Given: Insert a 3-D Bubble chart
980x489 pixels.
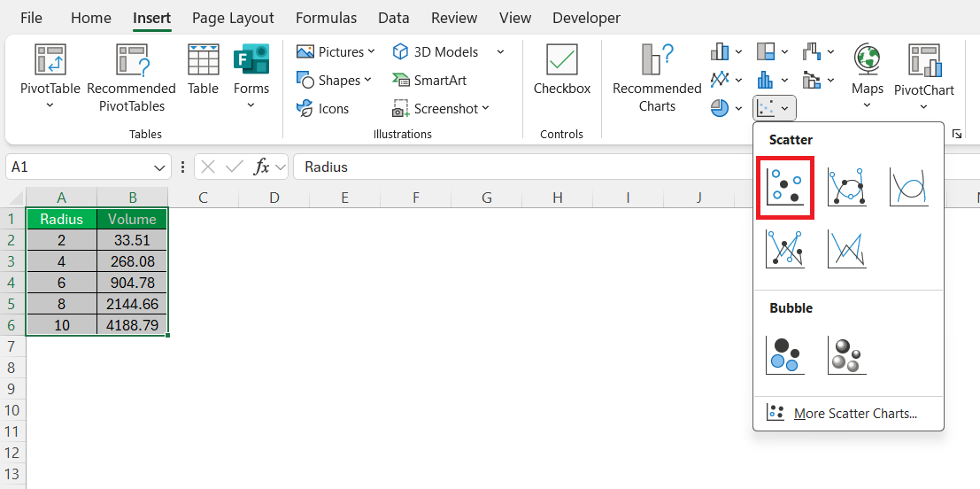Looking at the screenshot, I should click(x=847, y=355).
